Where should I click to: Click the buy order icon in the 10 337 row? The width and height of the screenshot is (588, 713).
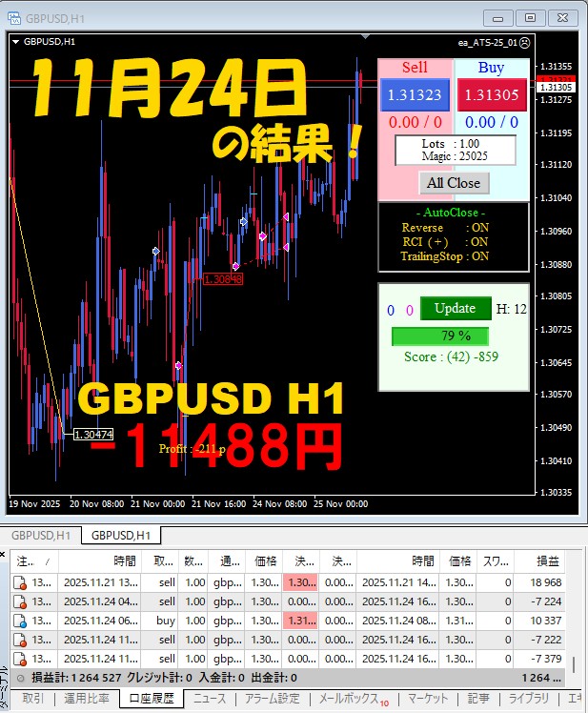tap(20, 621)
